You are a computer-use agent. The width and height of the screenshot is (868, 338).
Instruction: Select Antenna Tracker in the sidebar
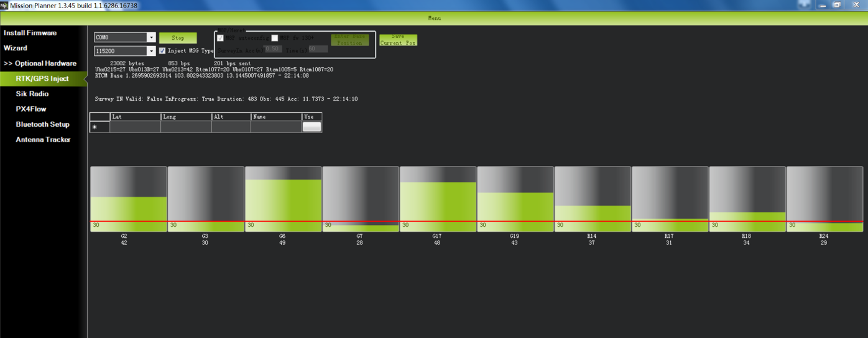pos(43,140)
